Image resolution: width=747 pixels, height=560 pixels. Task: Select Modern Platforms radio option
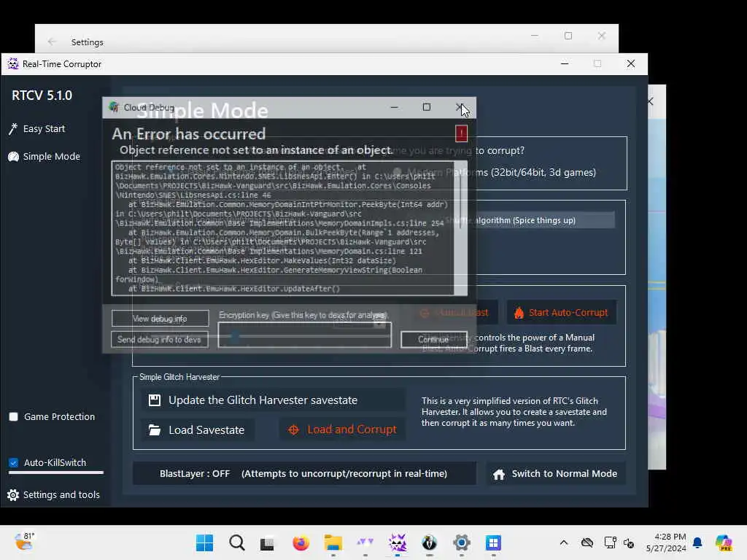pyautogui.click(x=398, y=172)
